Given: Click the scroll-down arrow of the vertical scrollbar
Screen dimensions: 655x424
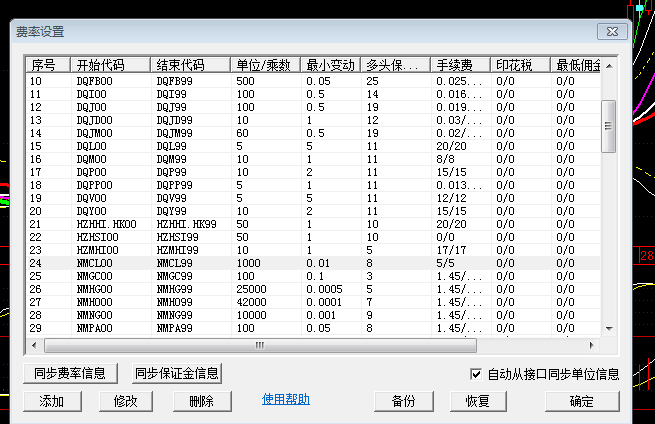Looking at the screenshot, I should point(609,329).
